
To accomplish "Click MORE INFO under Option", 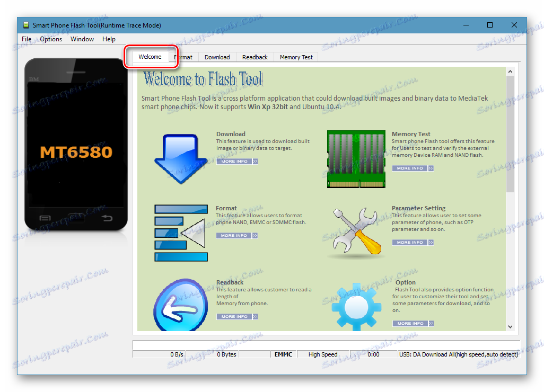I will point(410,323).
